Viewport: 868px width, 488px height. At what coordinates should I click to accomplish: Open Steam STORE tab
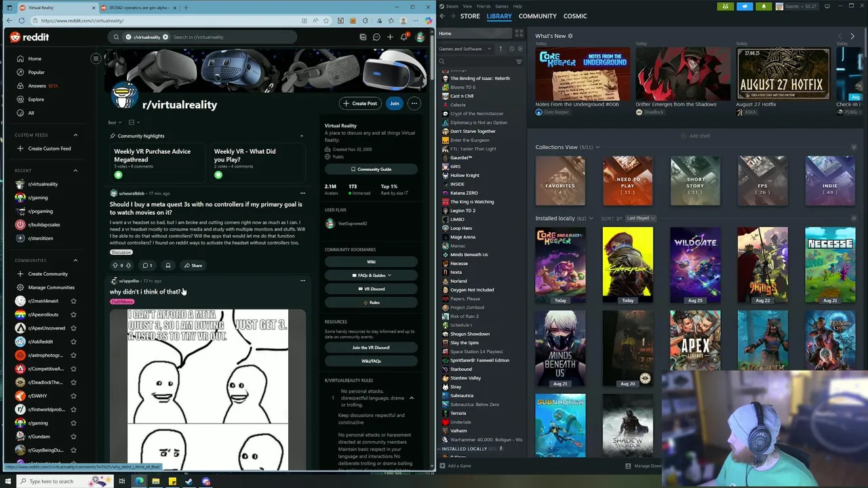[x=470, y=16]
